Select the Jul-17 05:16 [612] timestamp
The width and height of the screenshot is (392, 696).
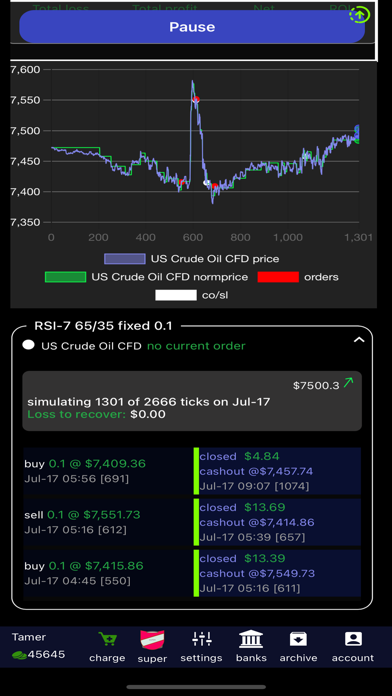(75, 530)
